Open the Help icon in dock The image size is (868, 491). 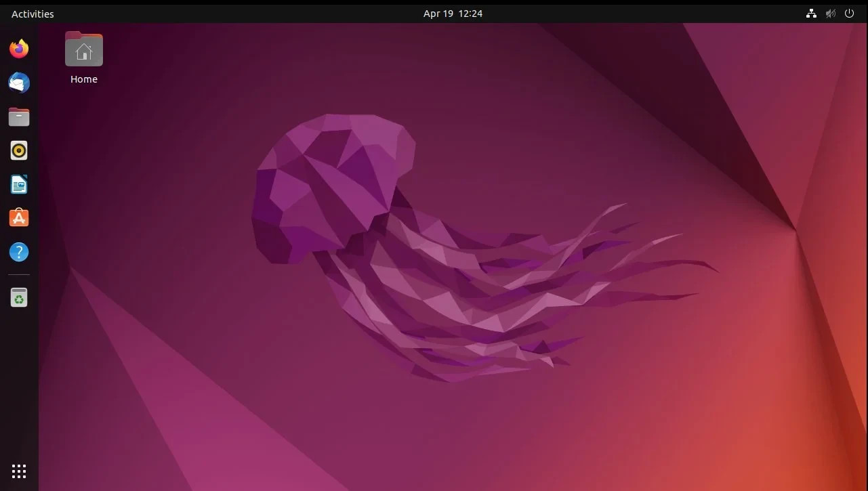[x=19, y=252]
